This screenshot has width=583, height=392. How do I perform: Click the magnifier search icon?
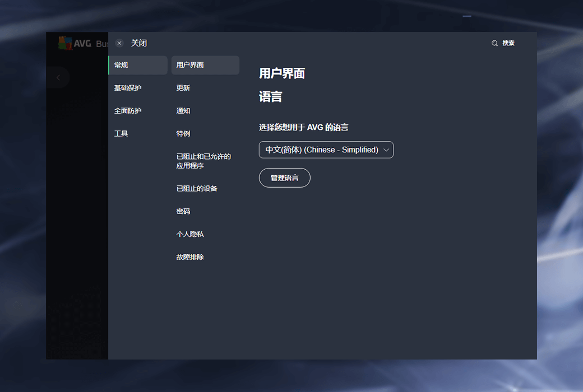494,43
